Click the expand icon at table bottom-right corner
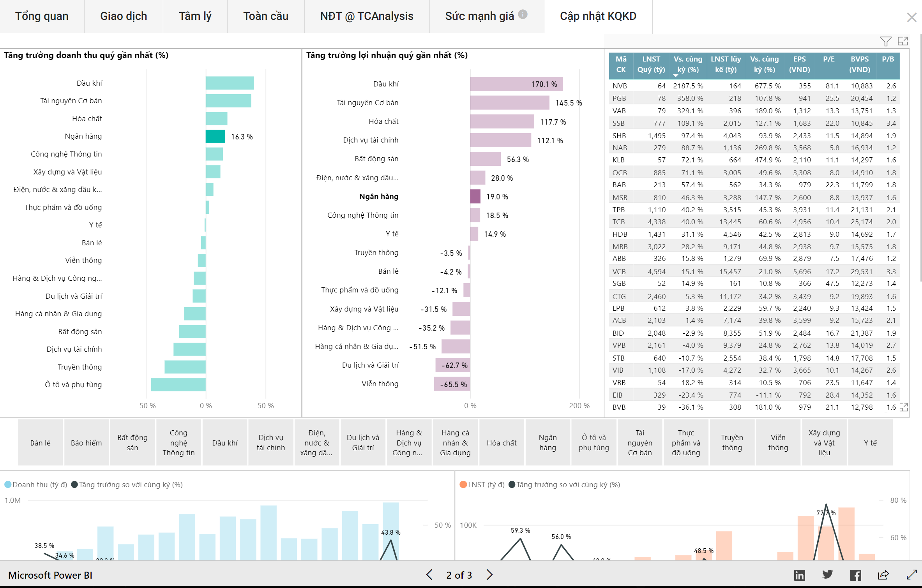This screenshot has height=588, width=922. (904, 407)
